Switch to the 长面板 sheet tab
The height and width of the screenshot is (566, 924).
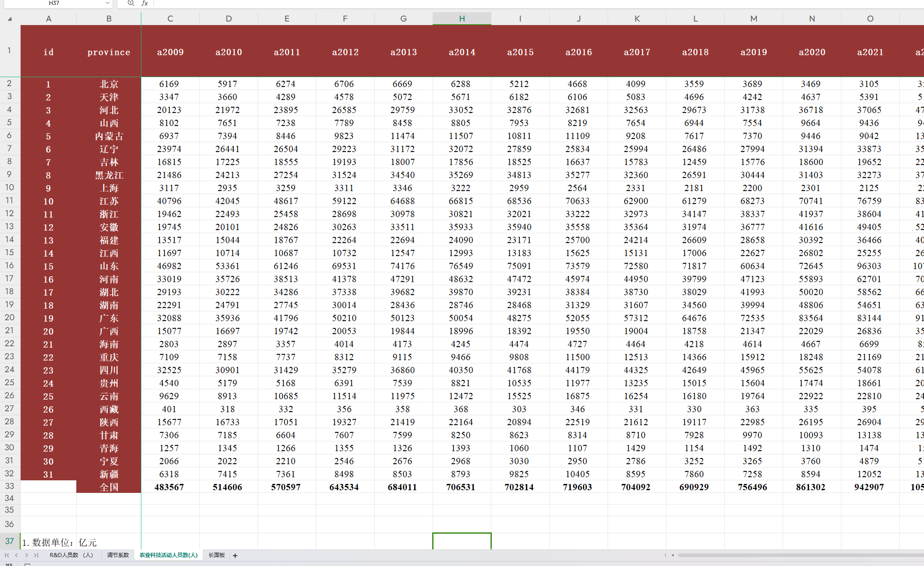tap(217, 555)
